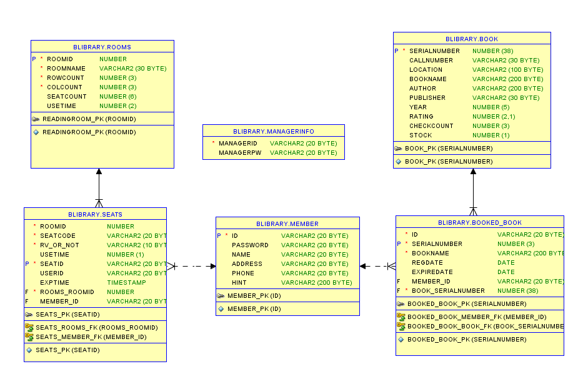
Task: Click the EXPTIME column in SEATS table
Action: click(55, 283)
